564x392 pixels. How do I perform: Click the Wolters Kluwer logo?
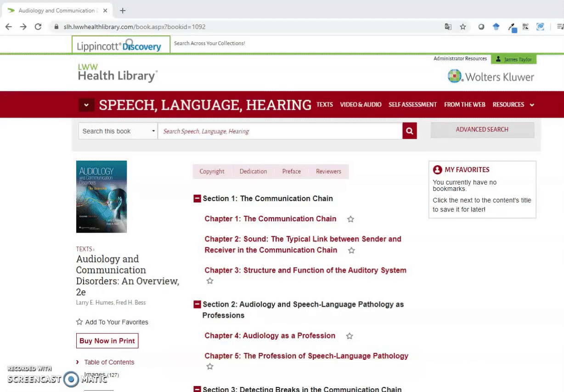(491, 76)
